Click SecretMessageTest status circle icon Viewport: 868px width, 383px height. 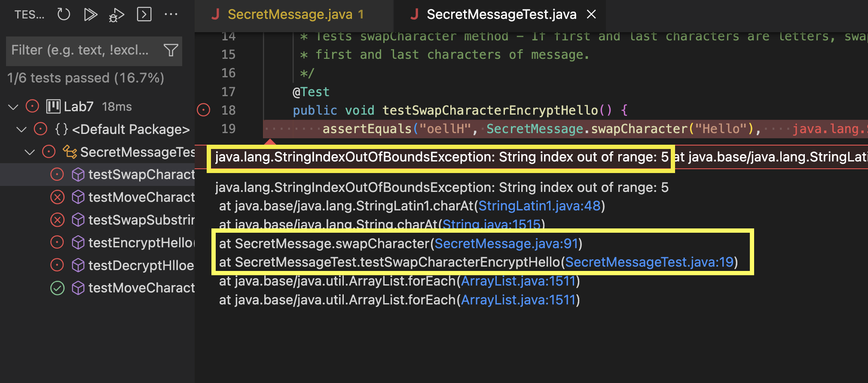(49, 152)
